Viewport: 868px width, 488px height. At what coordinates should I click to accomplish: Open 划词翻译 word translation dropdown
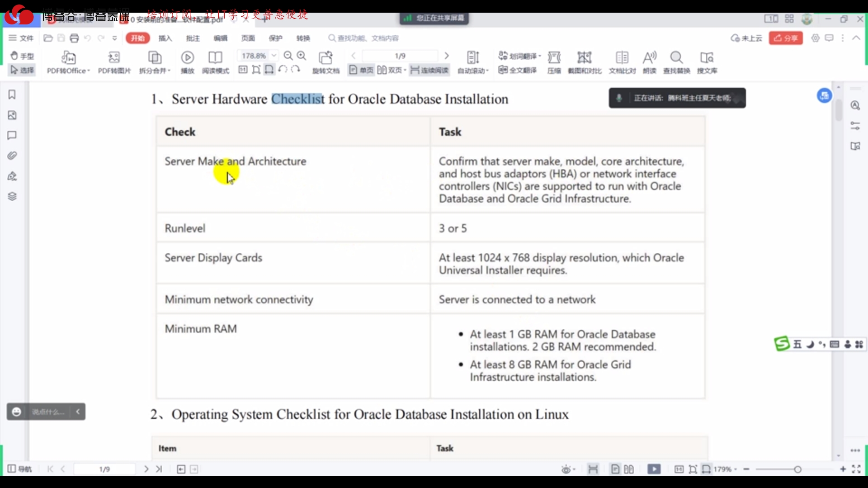(x=519, y=56)
